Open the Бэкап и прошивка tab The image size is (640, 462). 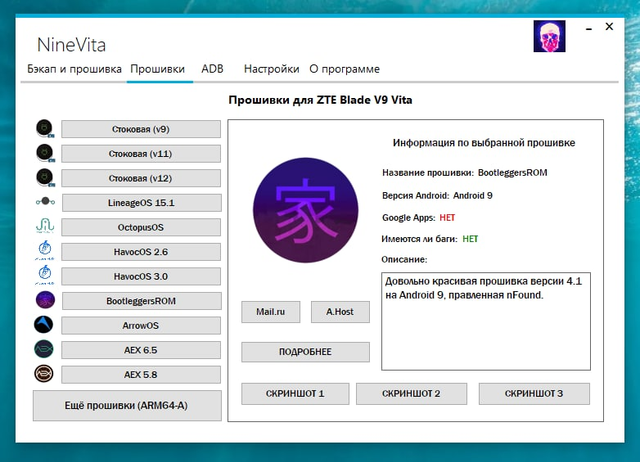[74, 69]
